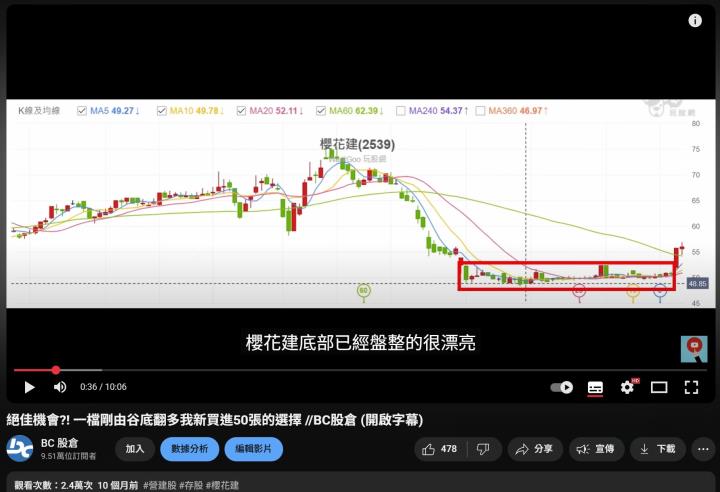Open the #存股 hashtag
Image resolution: width=720 pixels, height=492 pixels.
click(x=191, y=485)
